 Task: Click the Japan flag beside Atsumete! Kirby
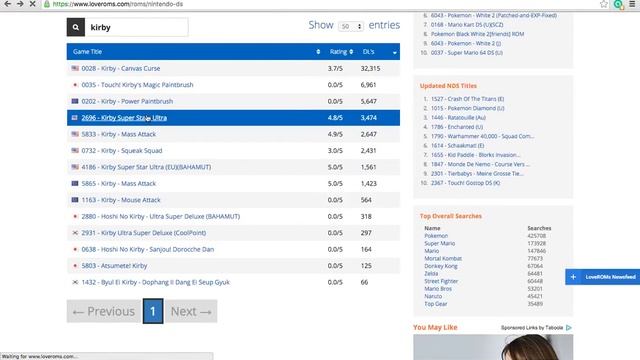coord(75,266)
